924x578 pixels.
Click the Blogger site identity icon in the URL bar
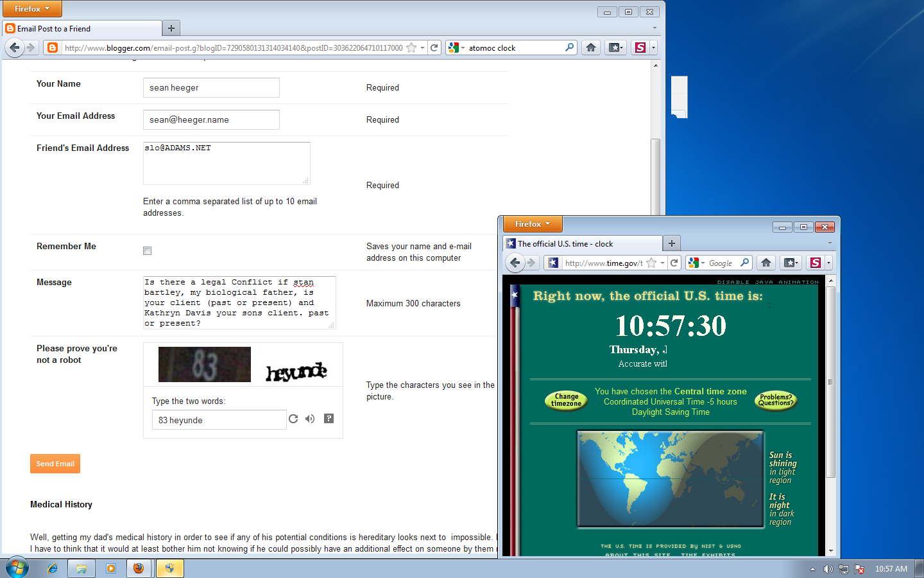pos(53,48)
